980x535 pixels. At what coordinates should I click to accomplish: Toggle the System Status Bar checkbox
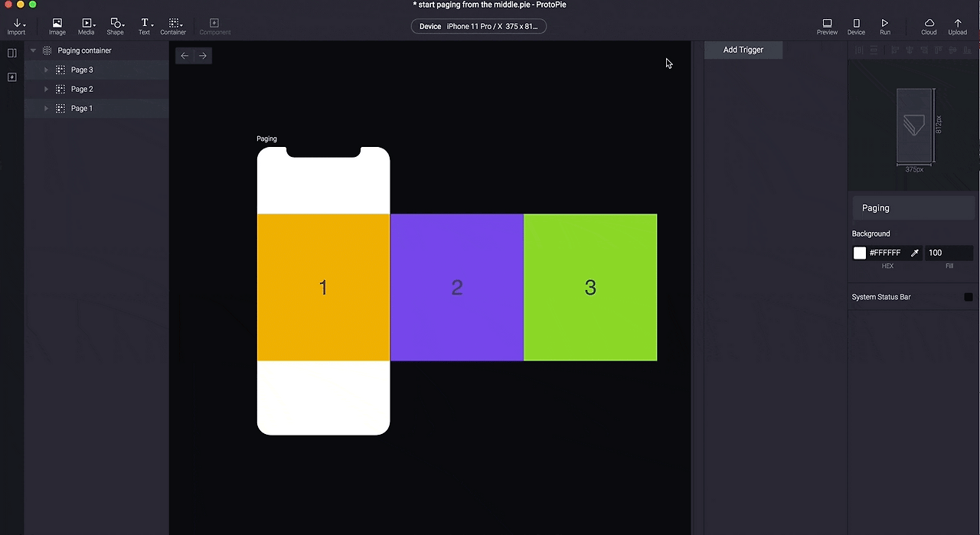pos(969,297)
